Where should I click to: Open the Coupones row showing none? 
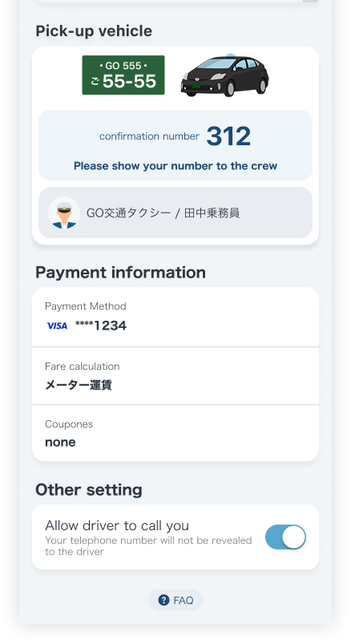point(175,433)
